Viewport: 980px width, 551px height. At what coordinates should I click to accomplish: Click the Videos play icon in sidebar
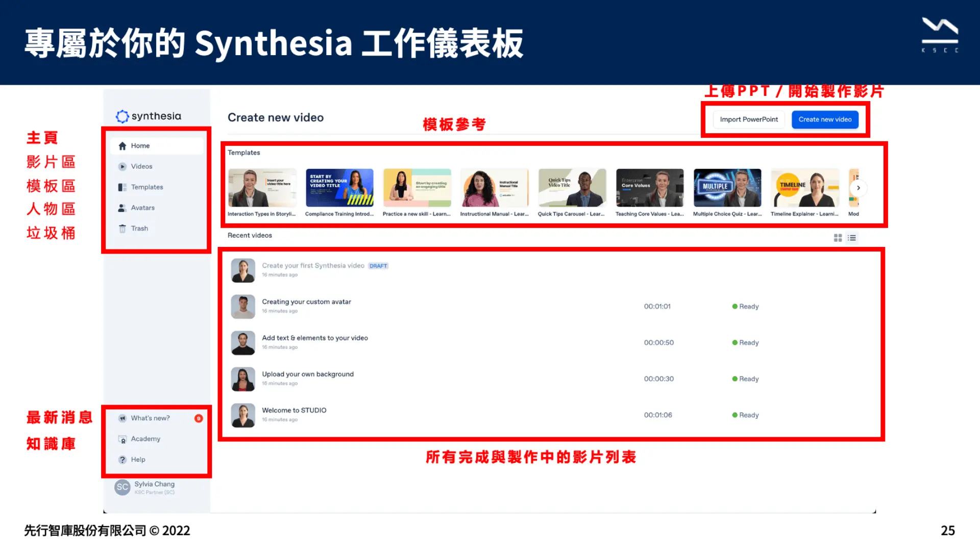122,167
